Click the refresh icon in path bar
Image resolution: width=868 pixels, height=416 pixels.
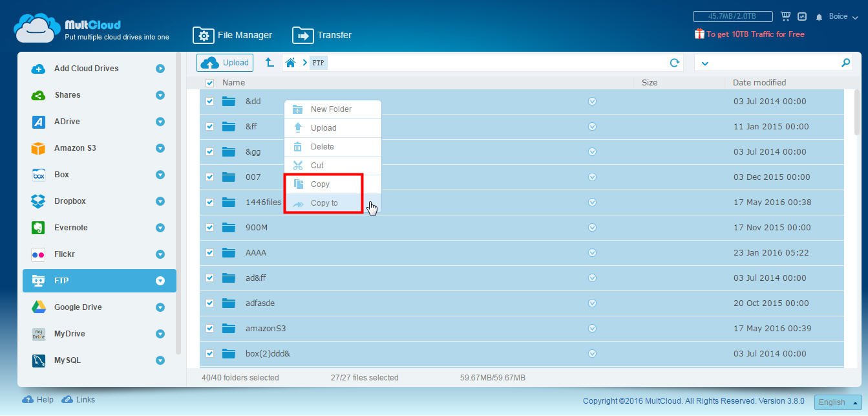(x=674, y=63)
